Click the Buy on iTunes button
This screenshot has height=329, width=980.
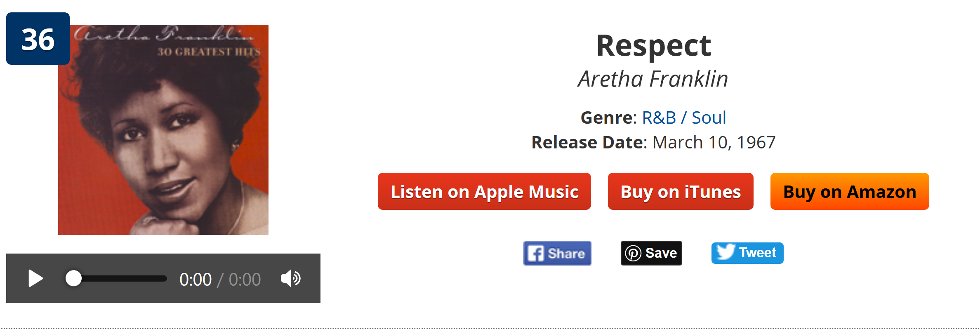point(681,192)
